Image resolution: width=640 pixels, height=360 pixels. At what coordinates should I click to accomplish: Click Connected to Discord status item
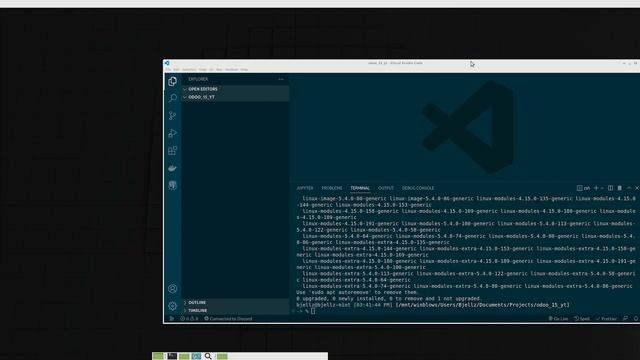228,318
